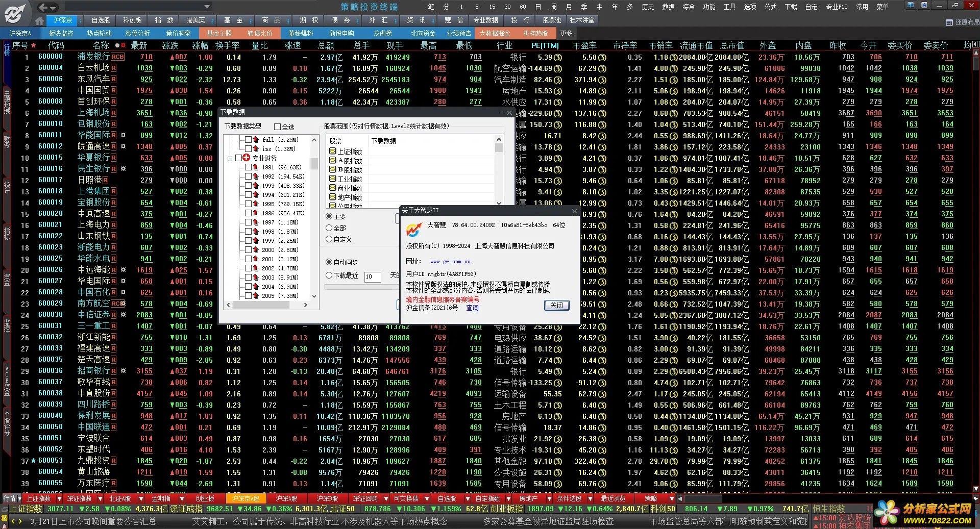The width and height of the screenshot is (980, 529).
Task: Go to the home page icon
Action: [x=39, y=21]
